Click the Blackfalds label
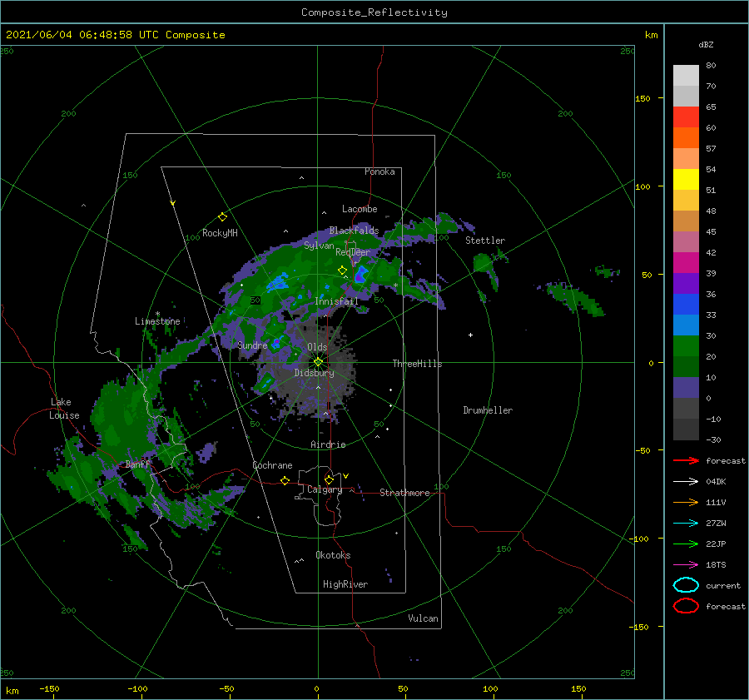The width and height of the screenshot is (749, 700). [x=354, y=231]
